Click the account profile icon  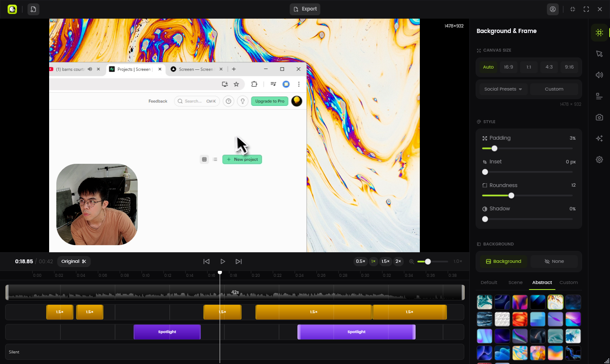(552, 9)
